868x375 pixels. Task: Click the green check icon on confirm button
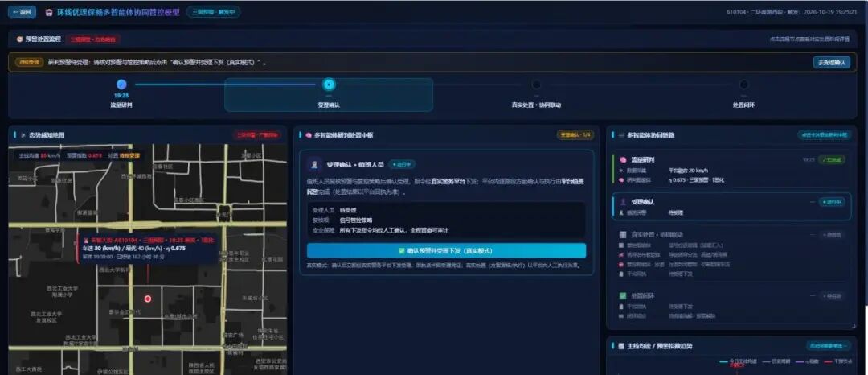pos(401,250)
